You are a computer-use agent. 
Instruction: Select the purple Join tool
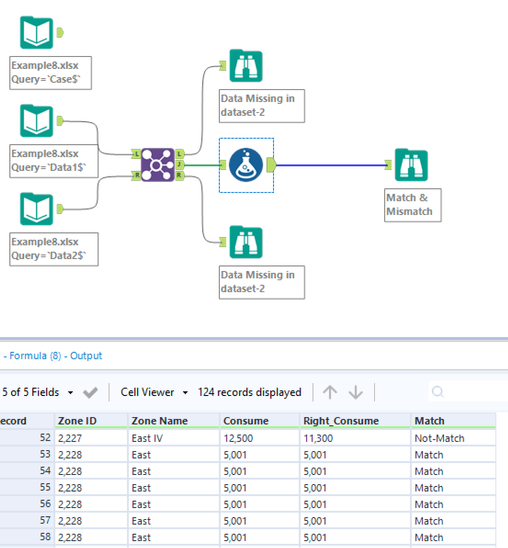tap(158, 165)
